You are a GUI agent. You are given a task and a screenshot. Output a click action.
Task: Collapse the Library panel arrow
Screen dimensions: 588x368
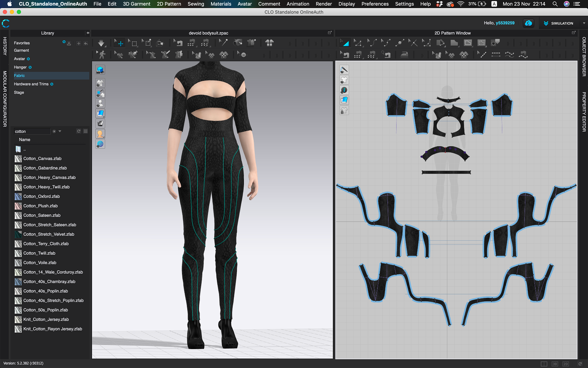[88, 33]
